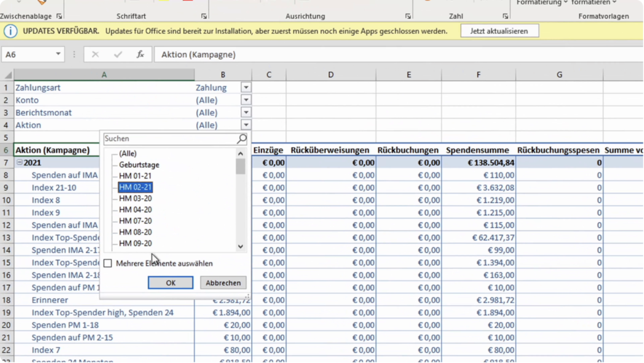This screenshot has height=363, width=644.
Task: Click the Einzüge column heading
Action: point(268,150)
